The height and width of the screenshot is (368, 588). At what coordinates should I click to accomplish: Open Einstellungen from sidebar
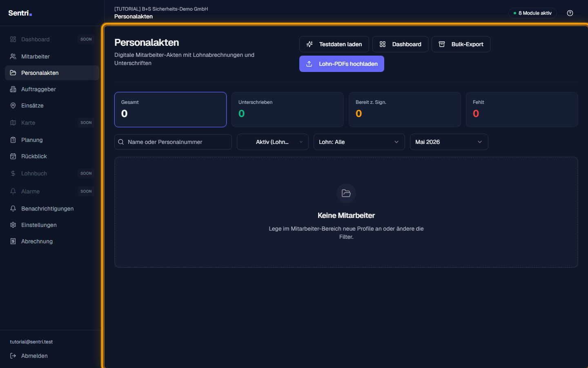tap(52, 225)
